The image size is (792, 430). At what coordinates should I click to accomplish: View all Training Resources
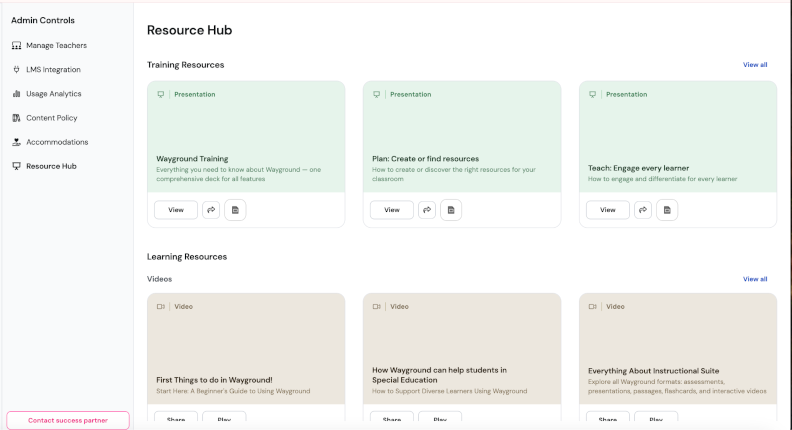[755, 65]
